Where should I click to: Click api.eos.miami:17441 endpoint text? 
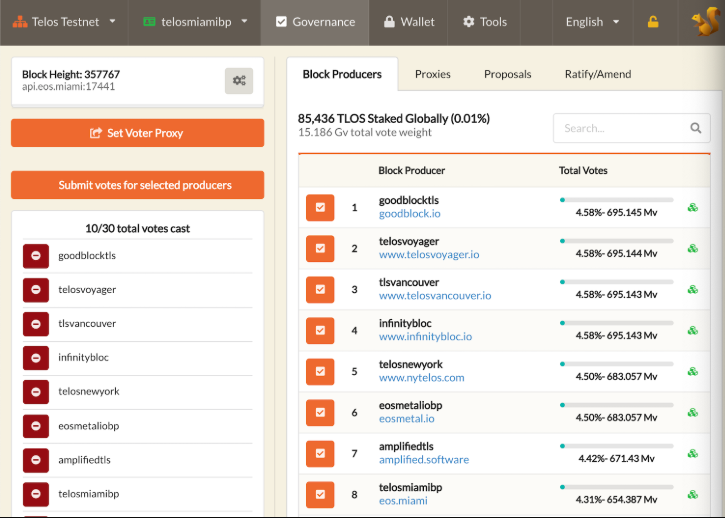(68, 87)
